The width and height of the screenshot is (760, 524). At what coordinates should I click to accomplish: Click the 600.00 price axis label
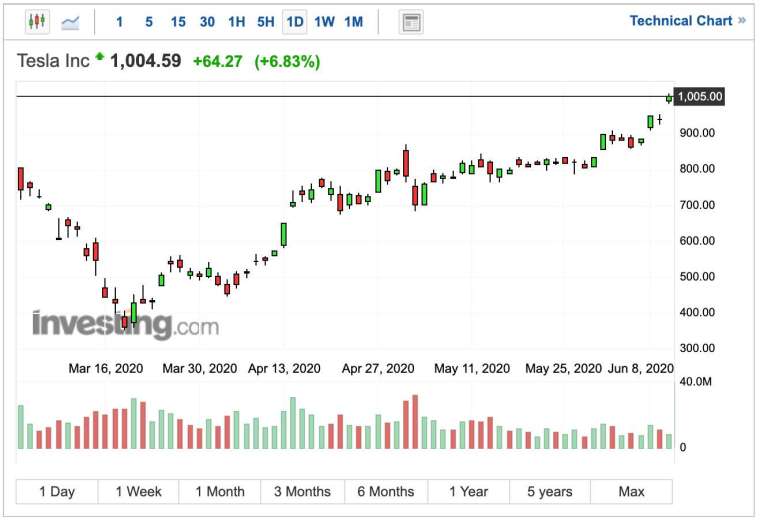[x=697, y=241]
